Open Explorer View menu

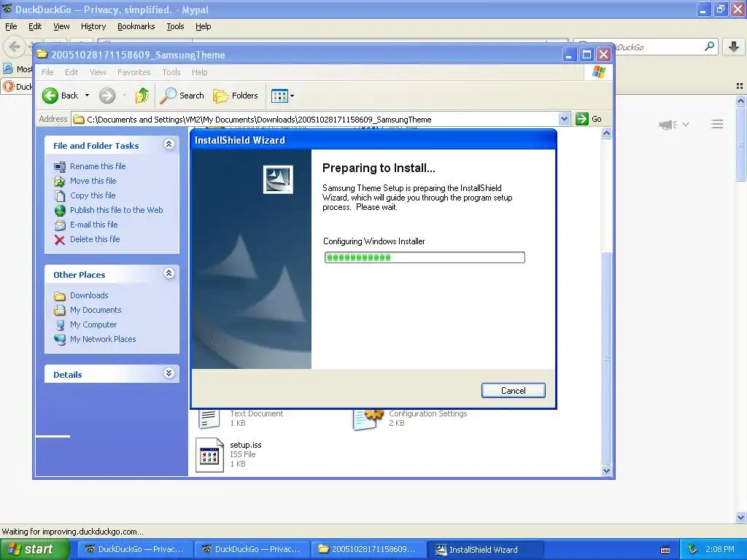coord(98,72)
